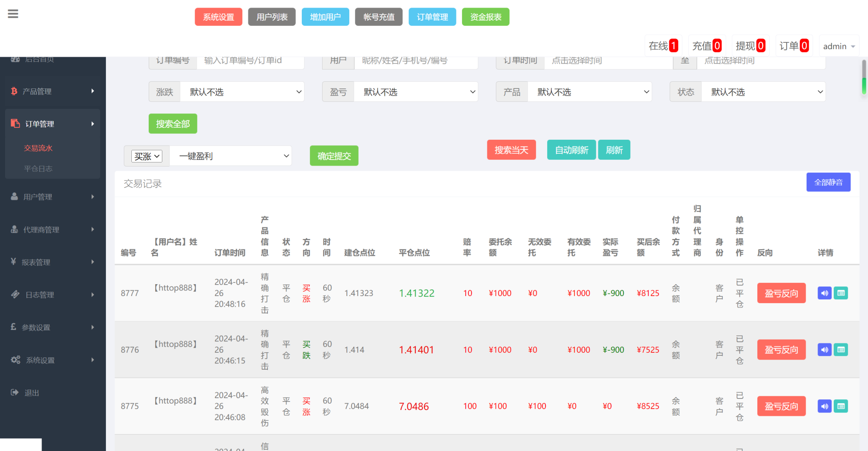868x451 pixels.
Task: Collapse 订单管理 submenu arrow
Action: [92, 124]
